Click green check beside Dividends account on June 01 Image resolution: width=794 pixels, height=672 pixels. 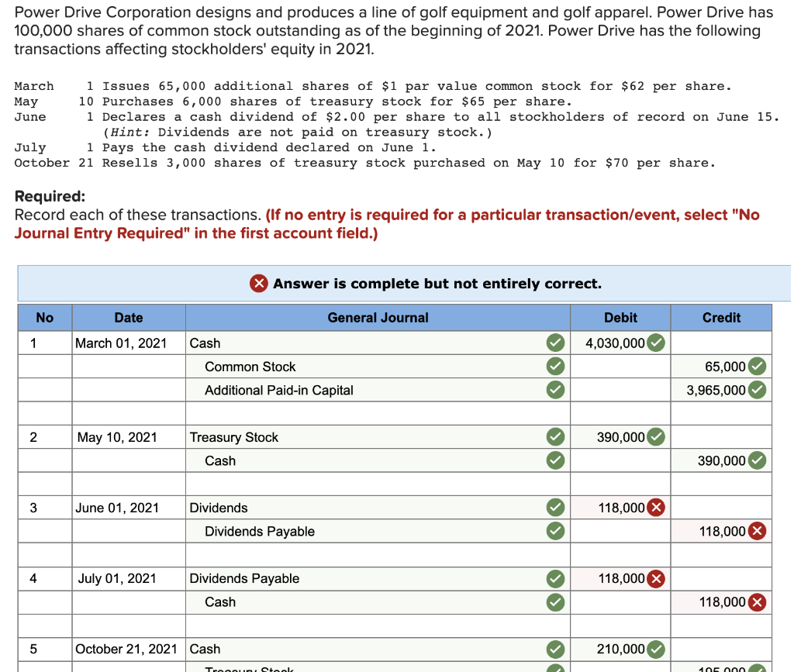[555, 508]
